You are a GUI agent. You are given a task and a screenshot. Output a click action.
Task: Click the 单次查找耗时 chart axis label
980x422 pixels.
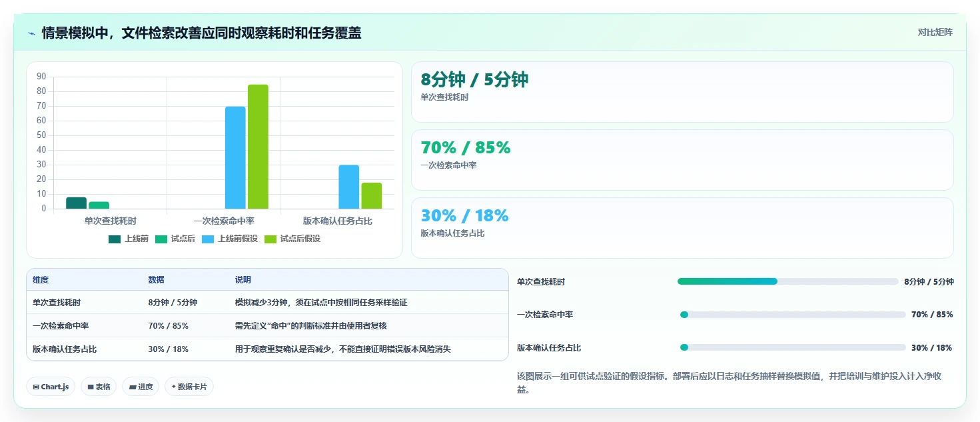[111, 221]
